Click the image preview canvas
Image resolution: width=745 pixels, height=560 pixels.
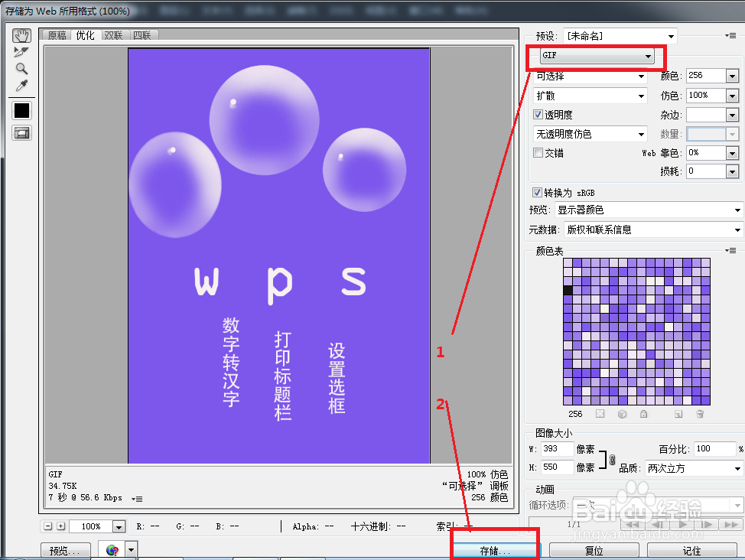coord(279,256)
